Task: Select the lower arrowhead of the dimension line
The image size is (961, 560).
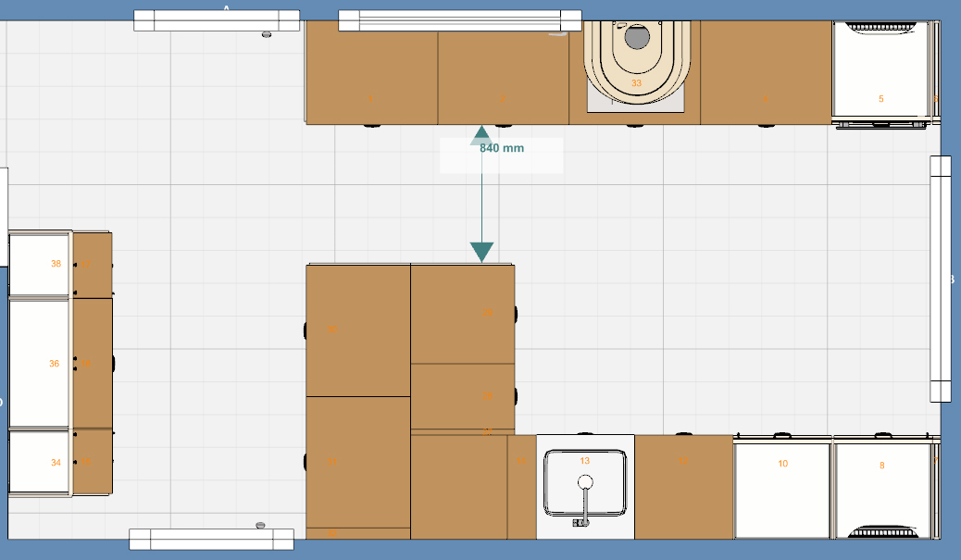Action: point(481,252)
